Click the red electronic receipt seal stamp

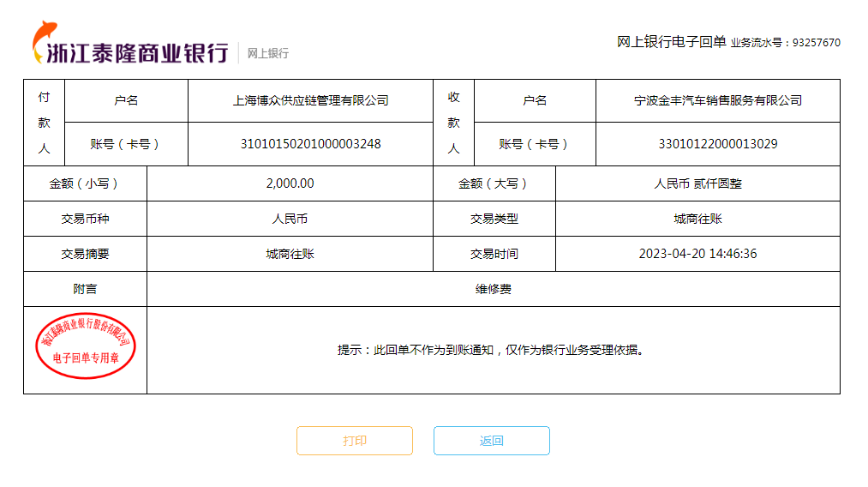(86, 346)
